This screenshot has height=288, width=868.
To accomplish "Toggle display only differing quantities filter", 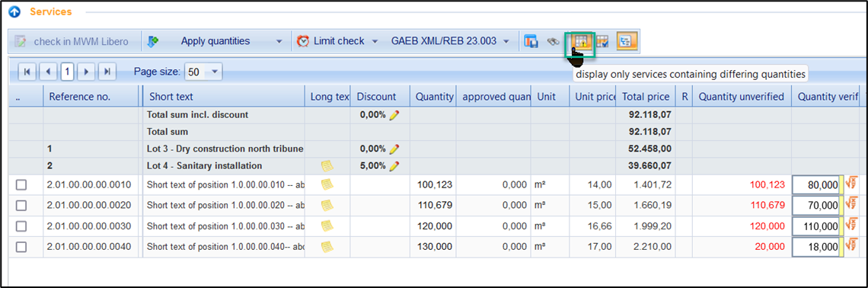I will tap(580, 41).
